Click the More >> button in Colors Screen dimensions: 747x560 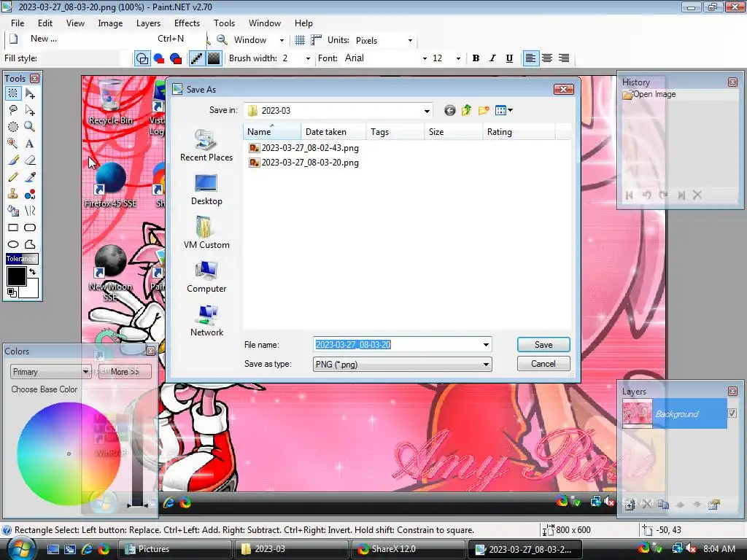point(125,371)
